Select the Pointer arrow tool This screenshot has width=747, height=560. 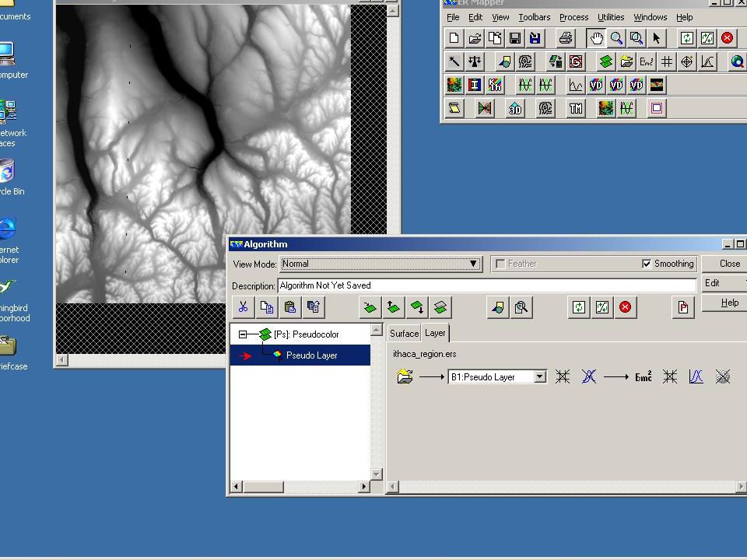click(657, 38)
